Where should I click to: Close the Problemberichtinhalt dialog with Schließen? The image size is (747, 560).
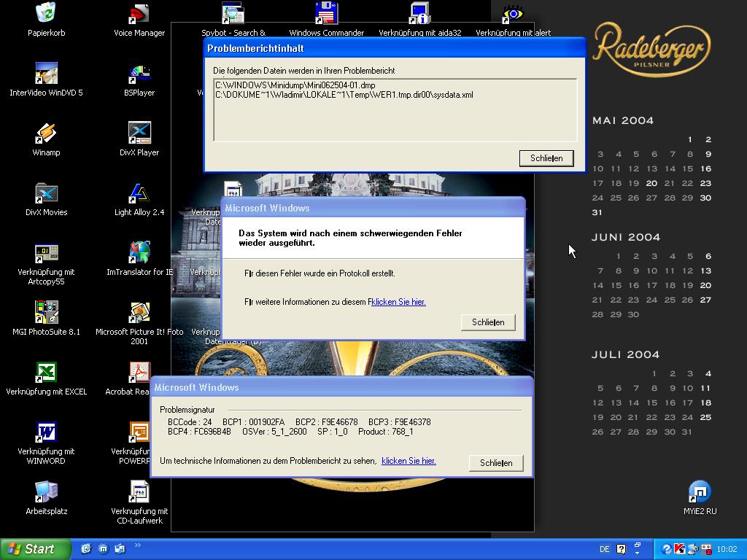546,158
